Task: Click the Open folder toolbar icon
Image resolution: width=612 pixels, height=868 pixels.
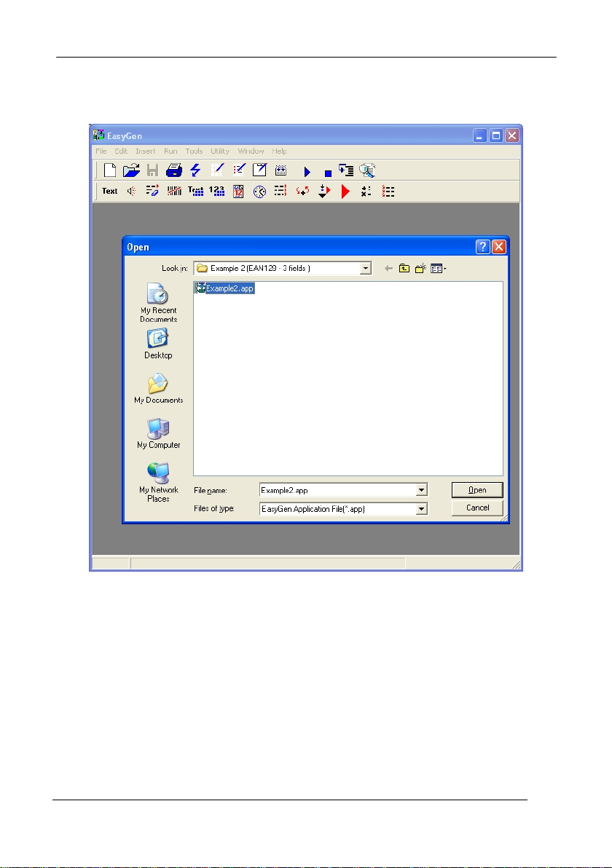Action: 130,170
